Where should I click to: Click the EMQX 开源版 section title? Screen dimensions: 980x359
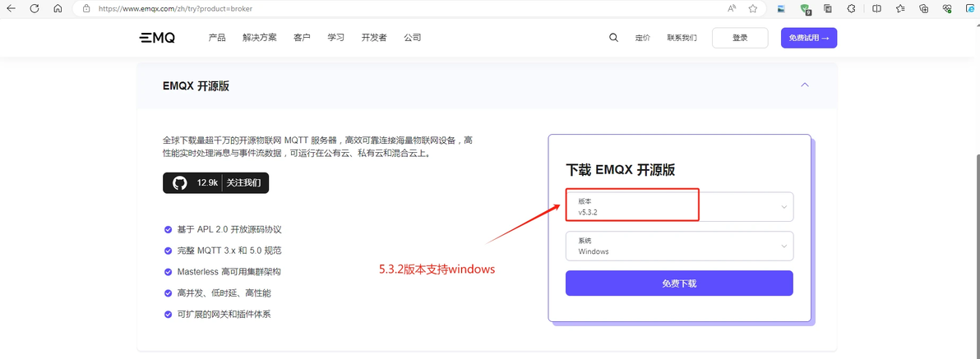pos(196,86)
